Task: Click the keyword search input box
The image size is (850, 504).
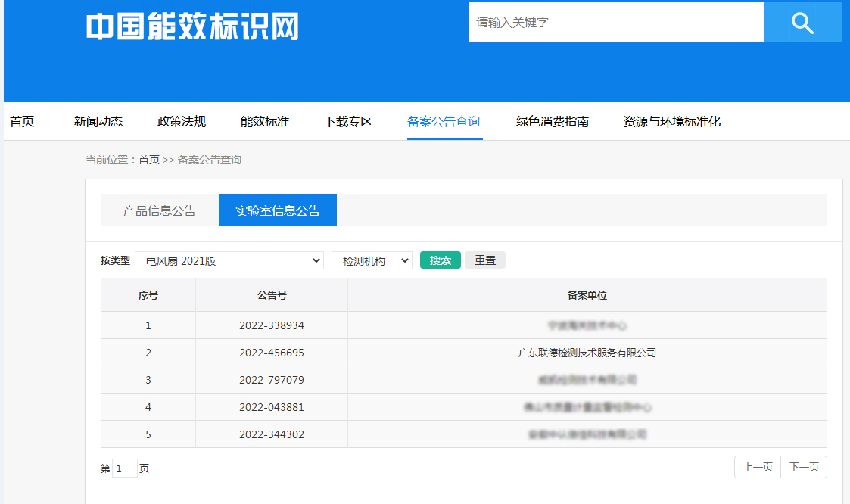Action: 616,22
